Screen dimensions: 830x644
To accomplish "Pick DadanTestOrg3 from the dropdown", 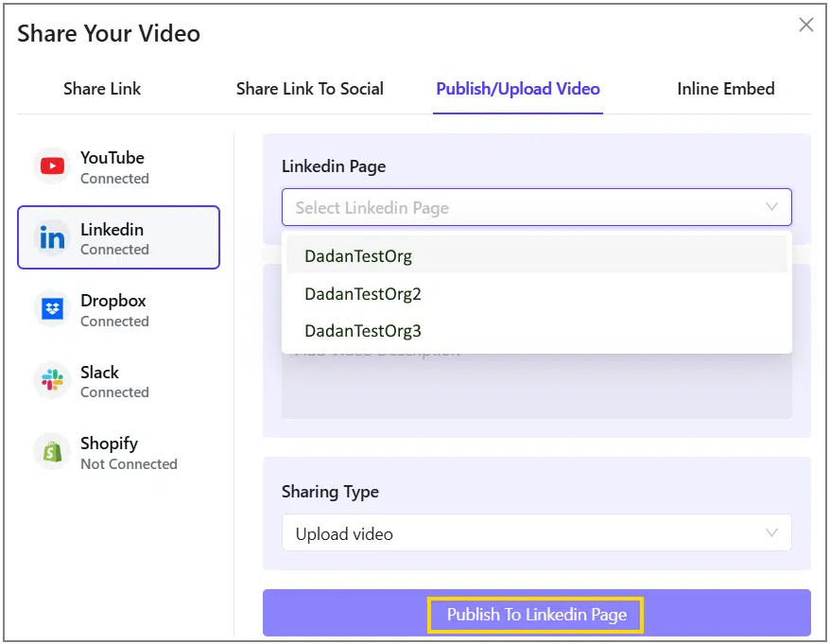I will tap(362, 331).
